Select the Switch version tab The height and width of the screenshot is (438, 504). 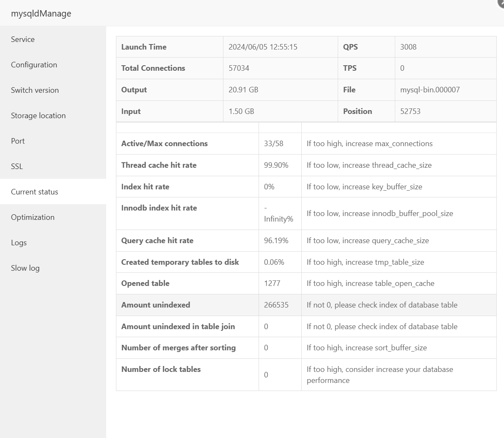pyautogui.click(x=35, y=90)
